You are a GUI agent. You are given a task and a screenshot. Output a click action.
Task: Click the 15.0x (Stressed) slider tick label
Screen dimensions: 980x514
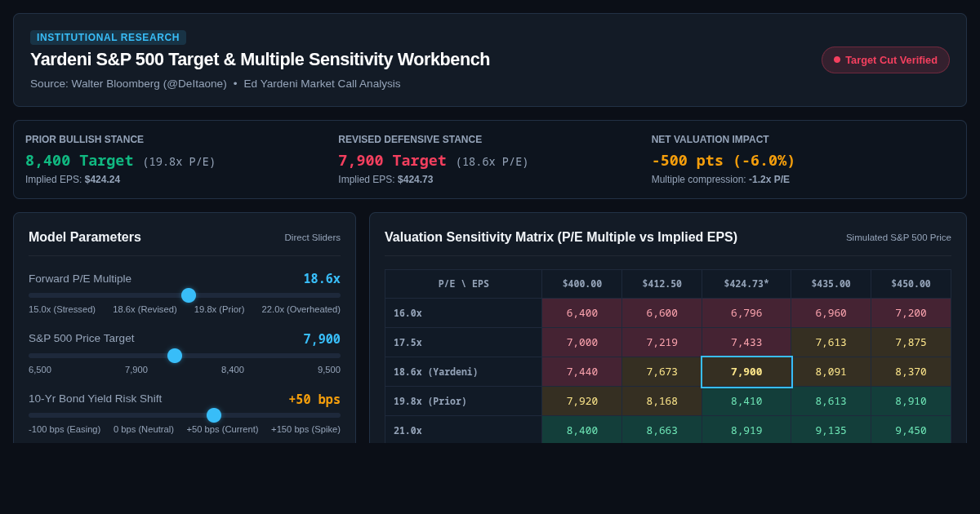coord(62,309)
